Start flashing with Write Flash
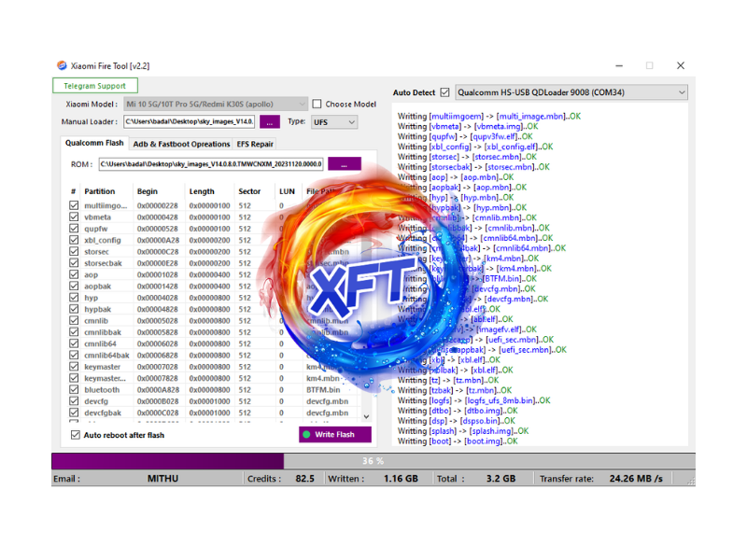Screen dimensions: 747x560 335,434
